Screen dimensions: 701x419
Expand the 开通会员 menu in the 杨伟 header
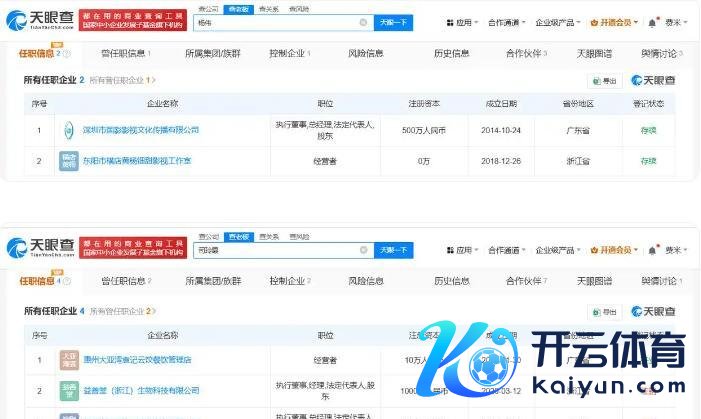(x=615, y=23)
